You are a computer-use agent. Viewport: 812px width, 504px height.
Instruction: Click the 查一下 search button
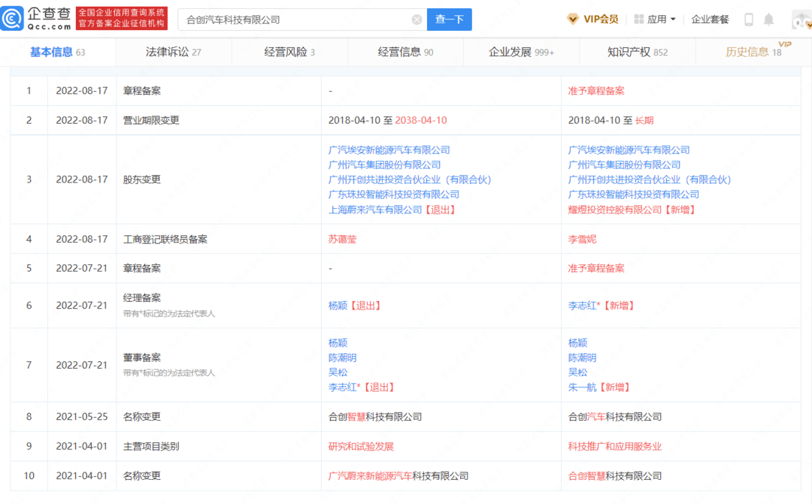(449, 20)
